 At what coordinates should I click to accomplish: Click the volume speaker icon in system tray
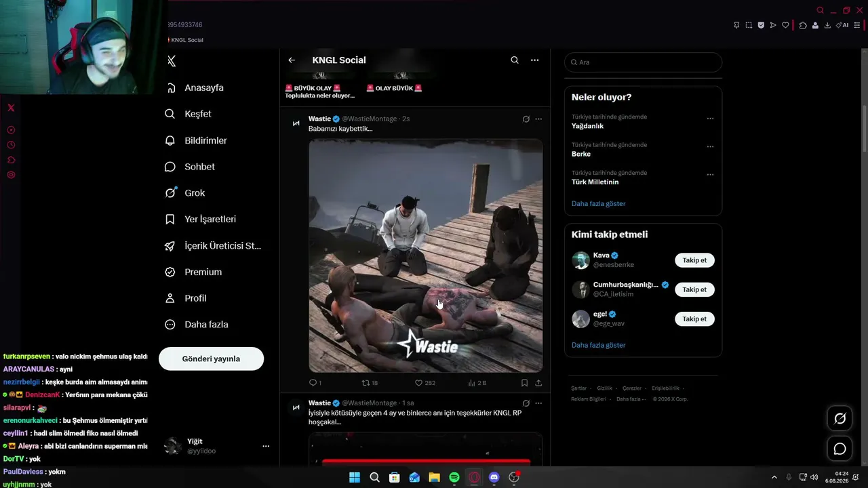pyautogui.click(x=814, y=477)
